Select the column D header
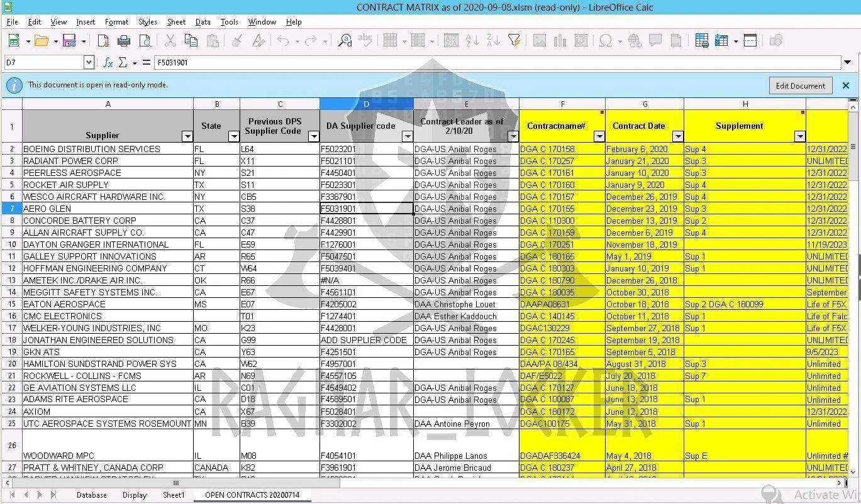This screenshot has width=861, height=504. click(x=366, y=104)
